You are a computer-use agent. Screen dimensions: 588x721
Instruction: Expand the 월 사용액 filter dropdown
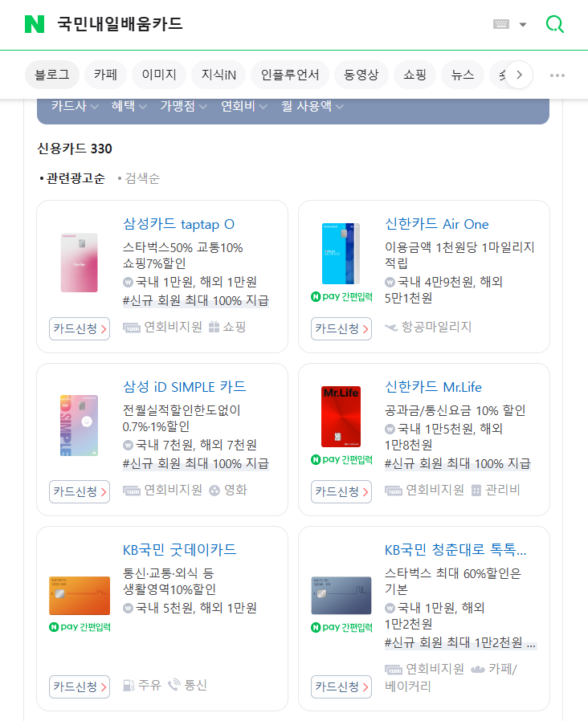pyautogui.click(x=312, y=106)
